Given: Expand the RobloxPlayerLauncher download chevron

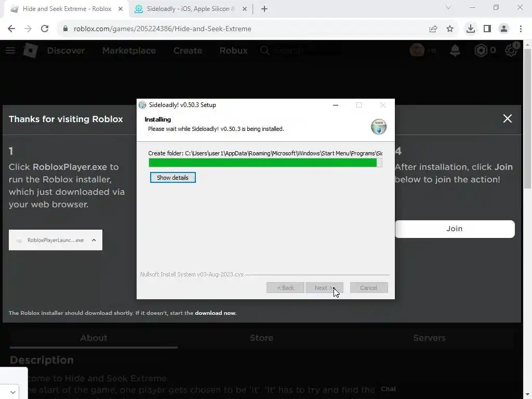Looking at the screenshot, I should [x=94, y=240].
